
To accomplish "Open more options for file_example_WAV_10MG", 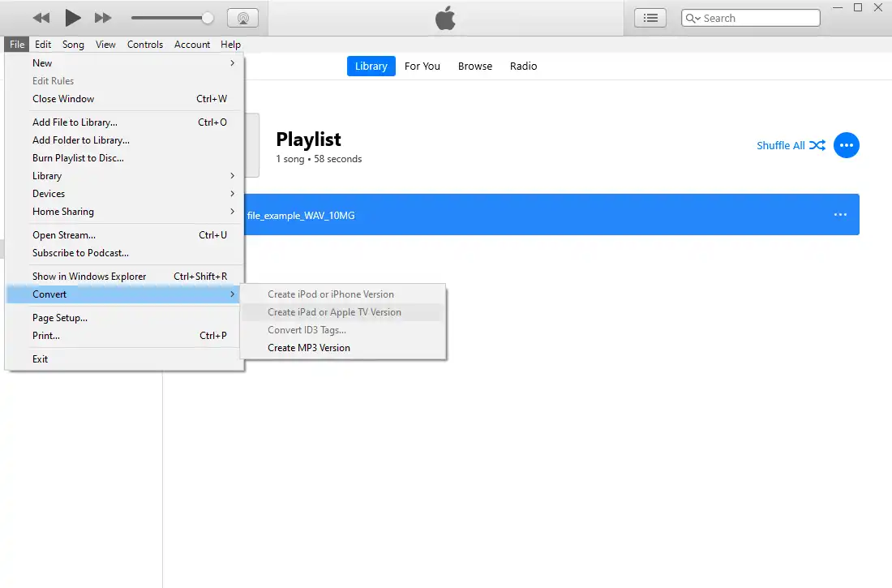I will click(x=840, y=215).
